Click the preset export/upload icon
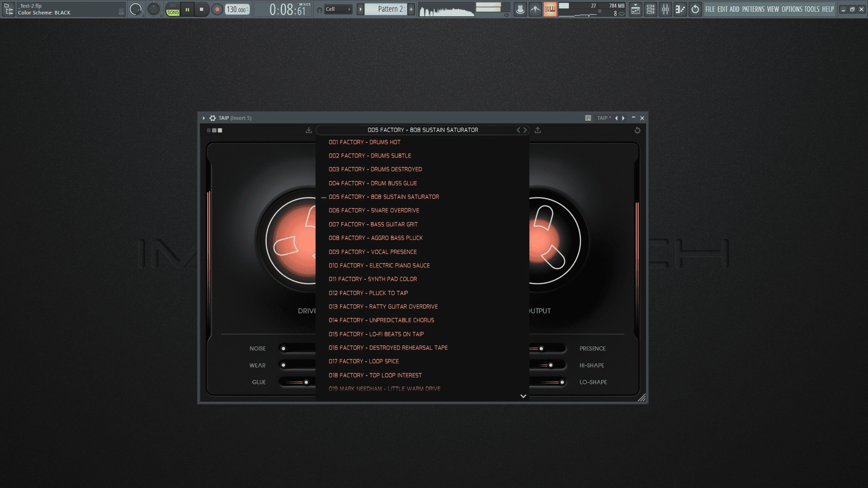The image size is (868, 488). 538,130
